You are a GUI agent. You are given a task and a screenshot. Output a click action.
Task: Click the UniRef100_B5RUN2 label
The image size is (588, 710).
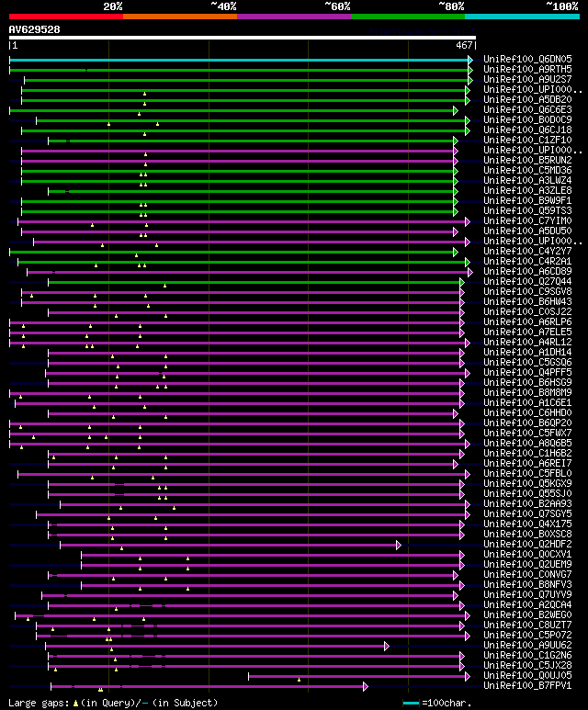pyautogui.click(x=527, y=161)
